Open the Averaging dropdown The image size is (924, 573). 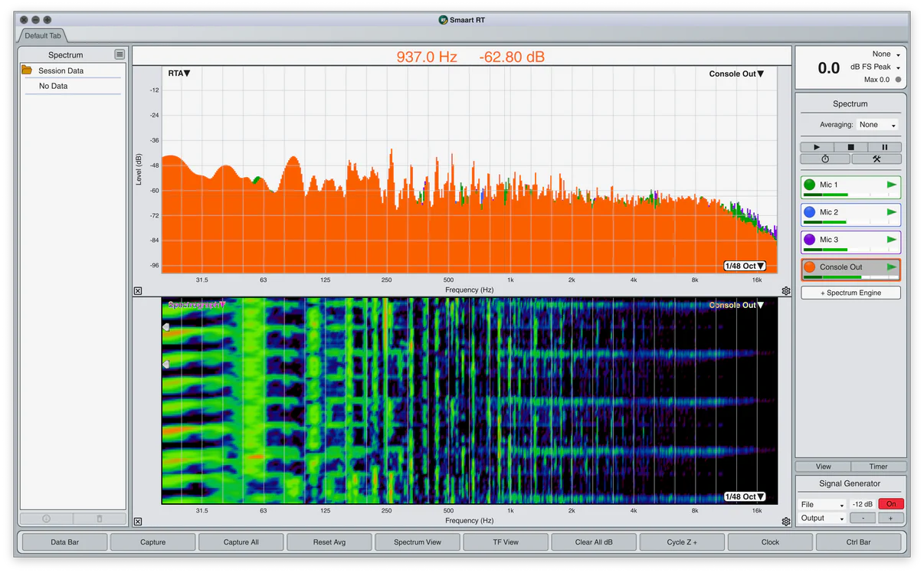tap(878, 125)
